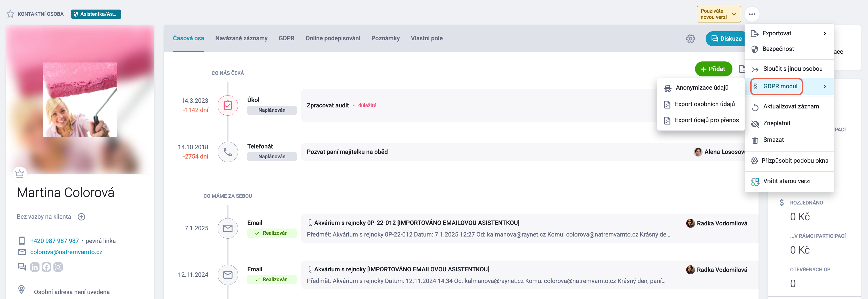Open the Vlastní pole tab
Screen dimensions: 868x299
[427, 38]
